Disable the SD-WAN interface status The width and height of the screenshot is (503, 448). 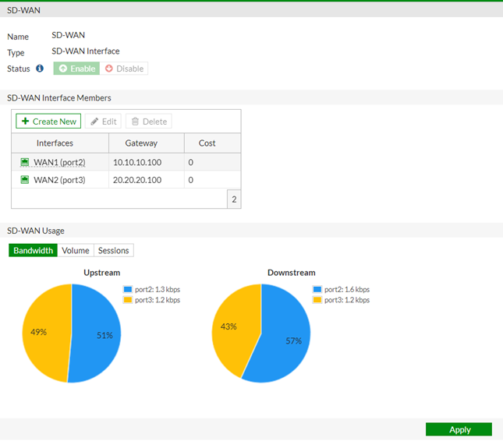[x=124, y=69]
